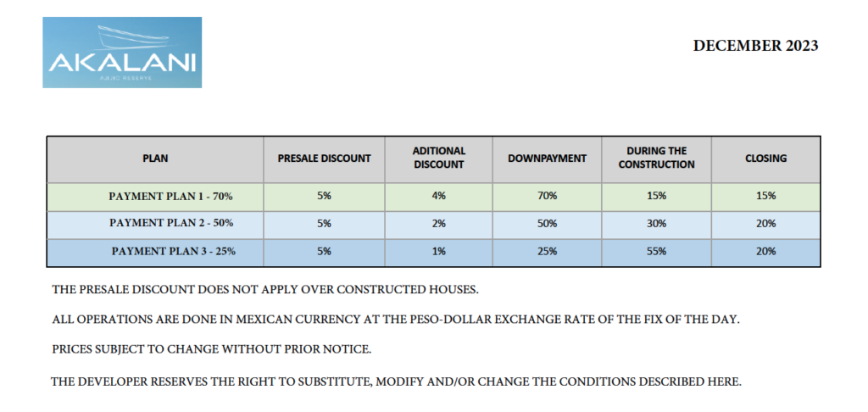Screen dimensions: 868x412
Task: Select the DURING THE CONSTRUCTION header
Action: coord(656,158)
